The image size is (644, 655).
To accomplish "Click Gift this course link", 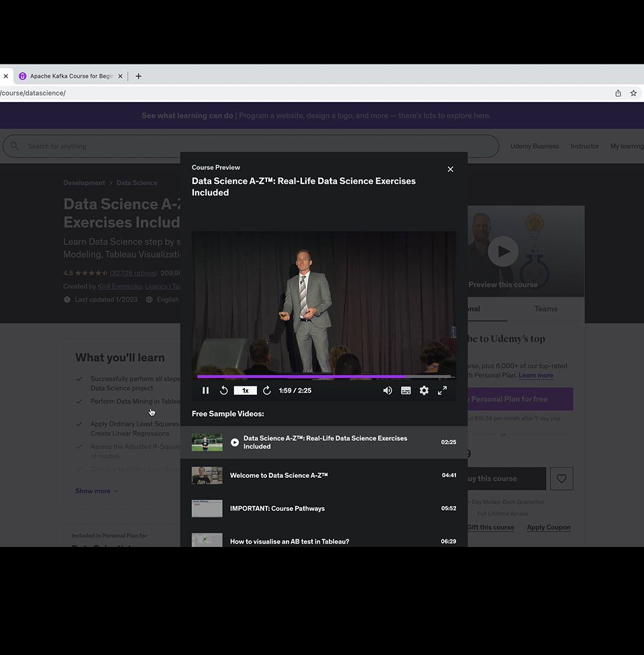I will coord(490,527).
